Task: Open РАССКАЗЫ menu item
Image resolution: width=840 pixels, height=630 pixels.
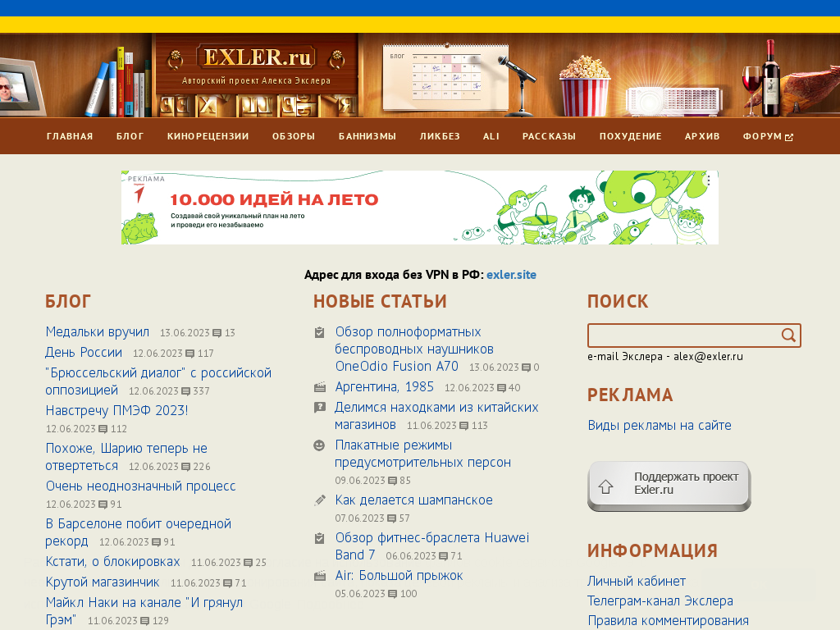Action: 549,136
